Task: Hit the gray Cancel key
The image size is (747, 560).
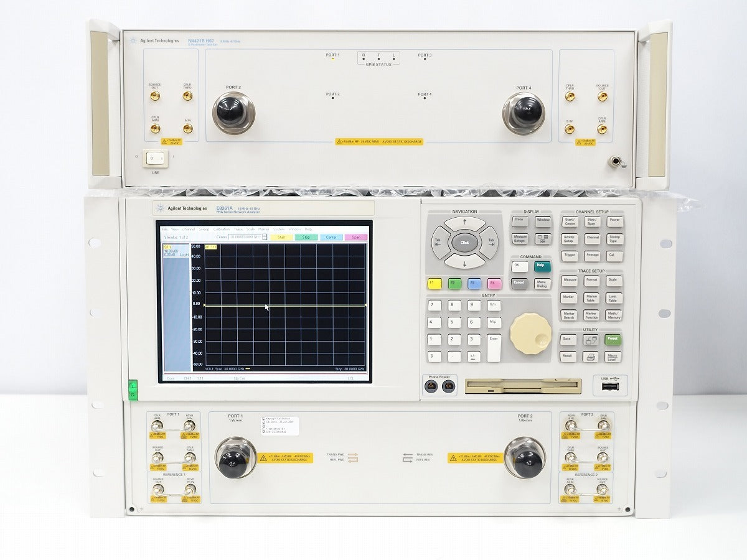Action: tap(519, 283)
